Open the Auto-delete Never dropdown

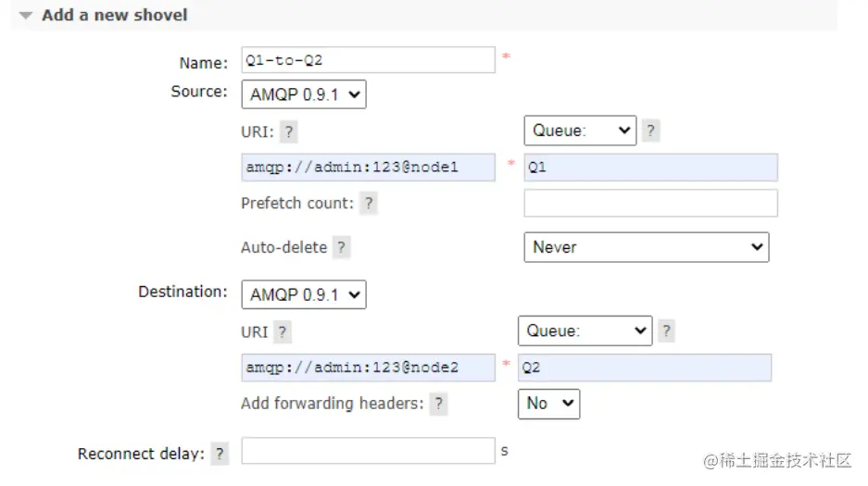pos(647,247)
